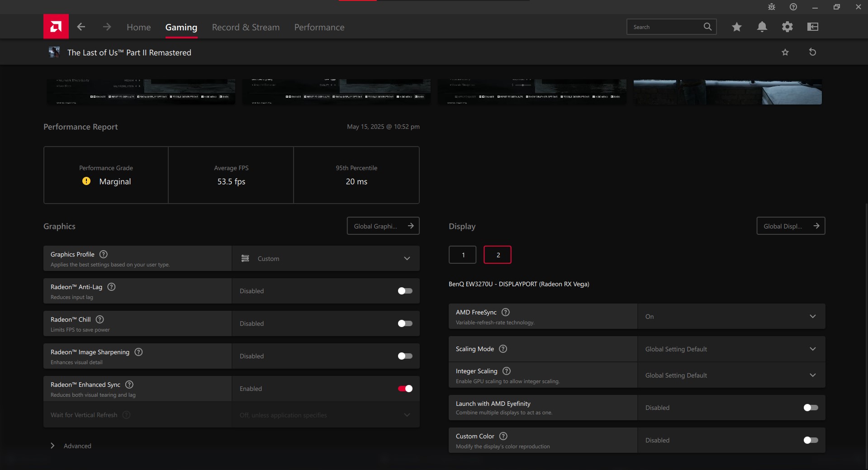Go forward with the forward arrow
This screenshot has width=868, height=470.
[107, 27]
